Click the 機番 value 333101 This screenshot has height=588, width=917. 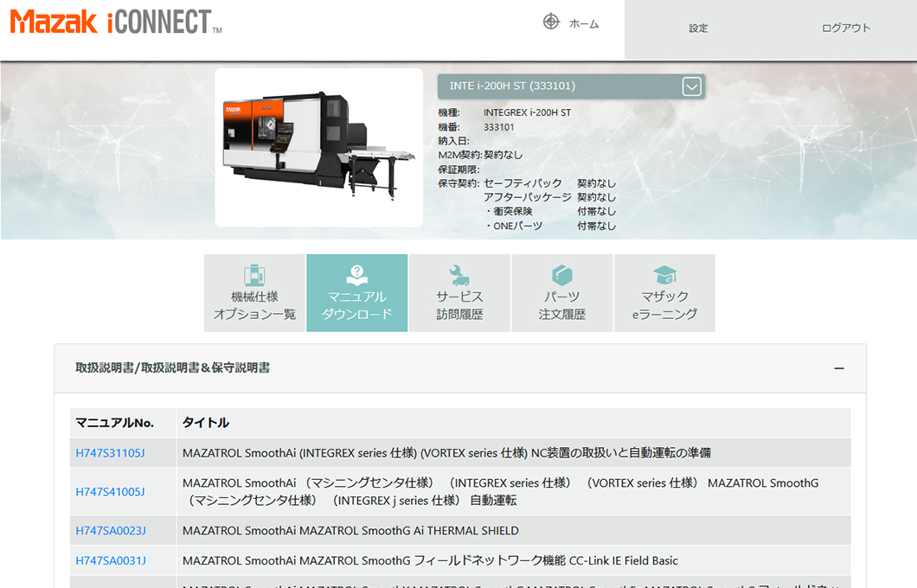click(499, 127)
